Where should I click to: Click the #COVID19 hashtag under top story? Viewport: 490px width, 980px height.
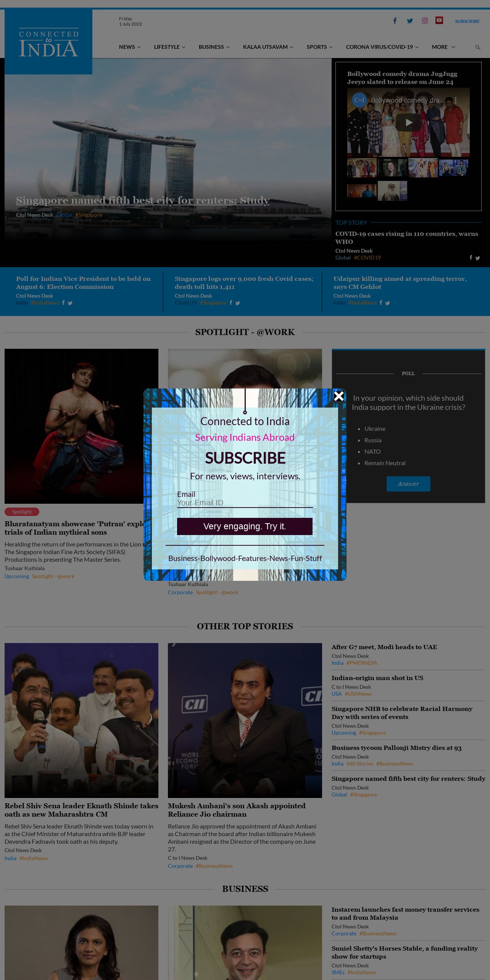click(x=367, y=258)
